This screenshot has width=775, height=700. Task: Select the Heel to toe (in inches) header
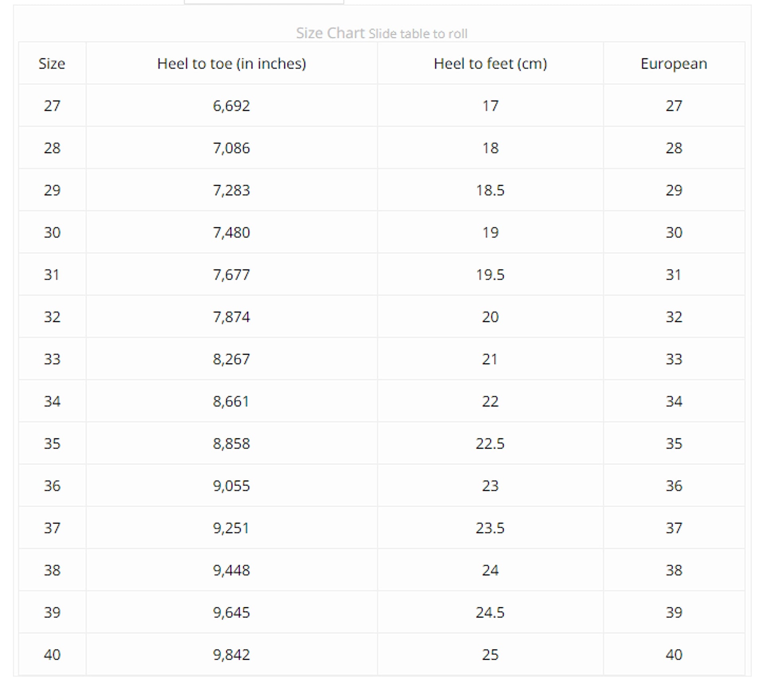point(231,63)
